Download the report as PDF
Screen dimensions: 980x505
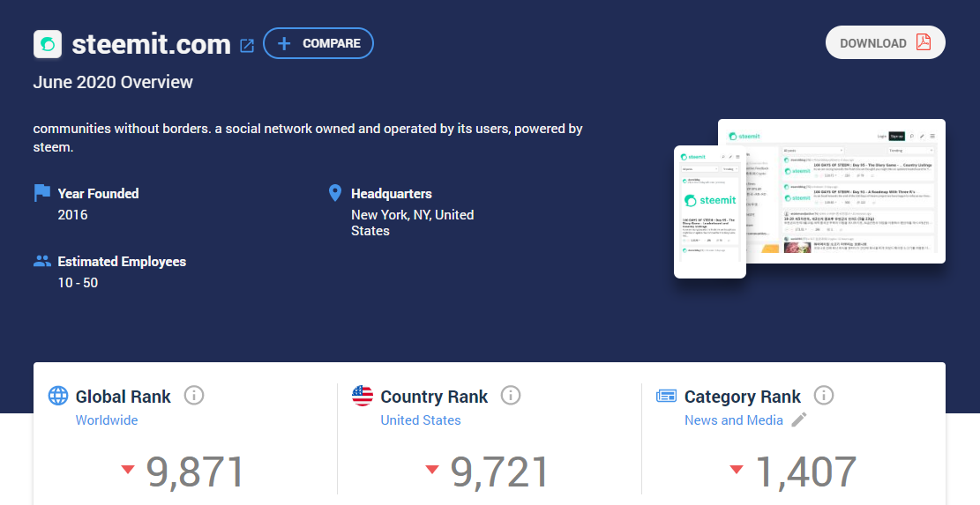[885, 42]
